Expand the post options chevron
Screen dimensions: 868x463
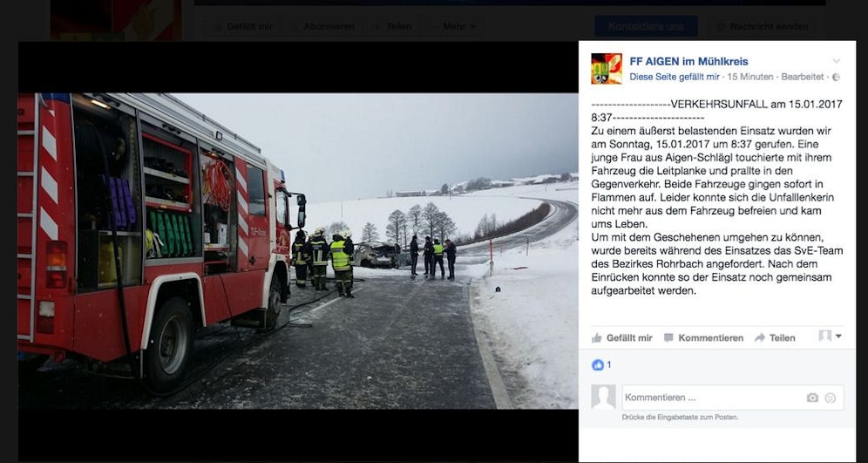[x=837, y=61]
